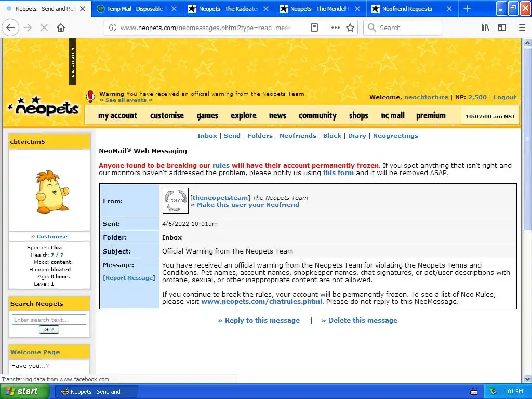
Task: Open the my account menu
Action: point(117,116)
